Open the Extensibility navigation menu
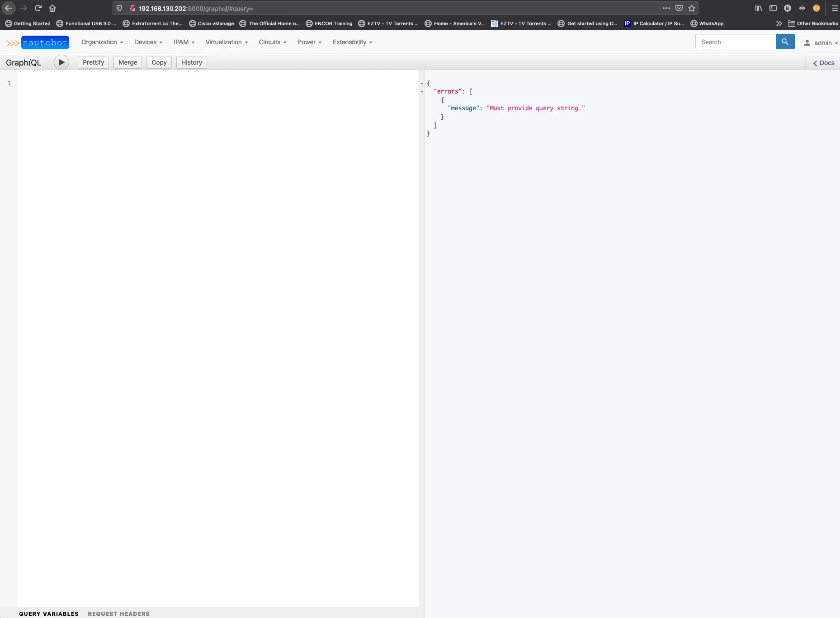The image size is (840, 618). 352,42
